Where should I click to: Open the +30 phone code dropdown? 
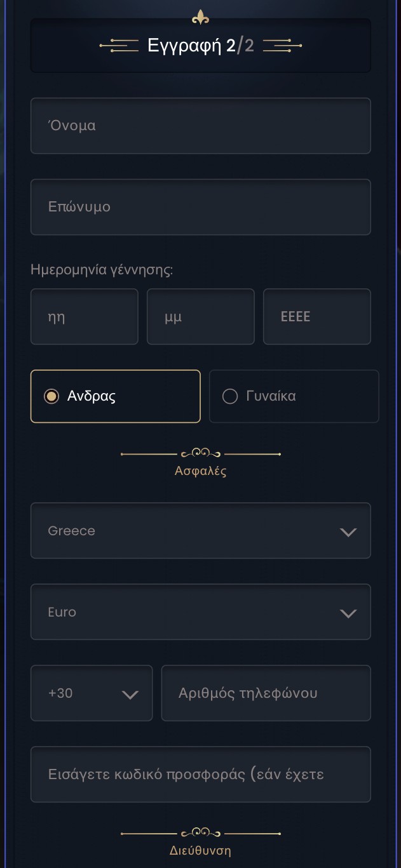coord(92,693)
